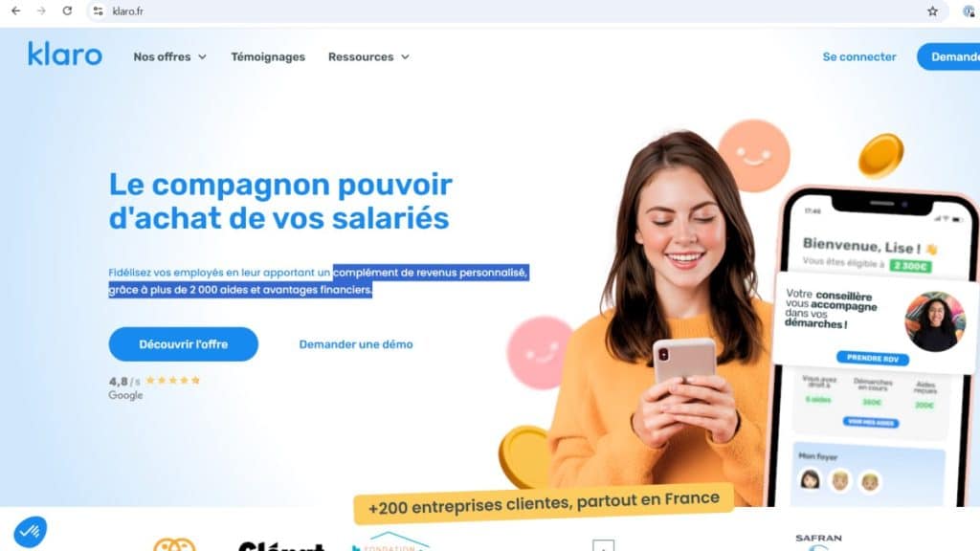Click Se connecter link
980x551 pixels.
[x=858, y=56]
